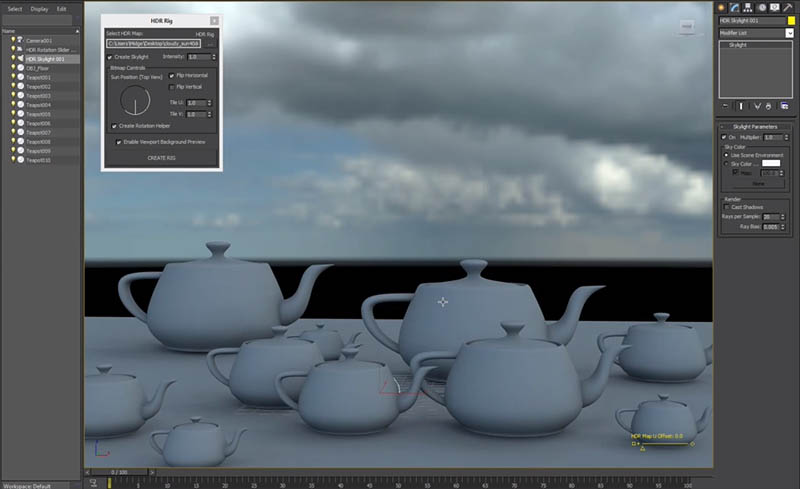Enable Cast Shadows in Render section

coord(727,205)
